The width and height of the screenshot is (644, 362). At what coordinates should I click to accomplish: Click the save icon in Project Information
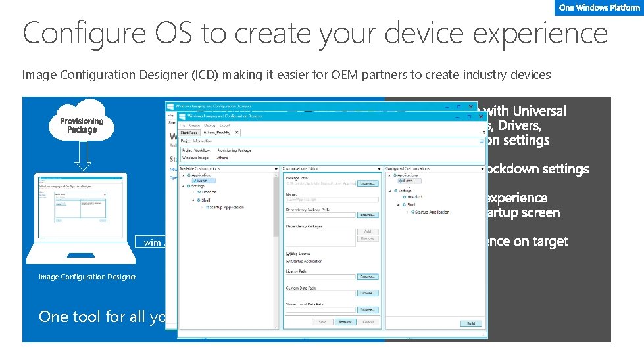[x=482, y=141]
